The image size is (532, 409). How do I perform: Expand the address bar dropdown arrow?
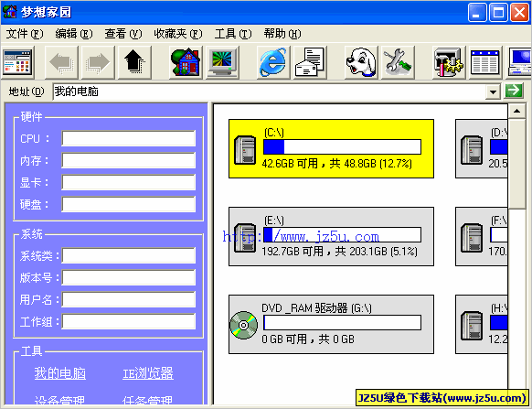pos(493,91)
